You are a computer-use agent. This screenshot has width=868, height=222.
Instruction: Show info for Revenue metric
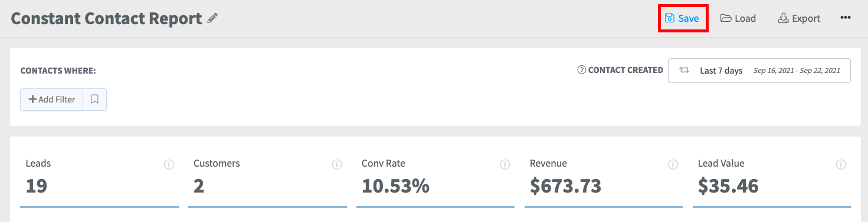click(673, 165)
